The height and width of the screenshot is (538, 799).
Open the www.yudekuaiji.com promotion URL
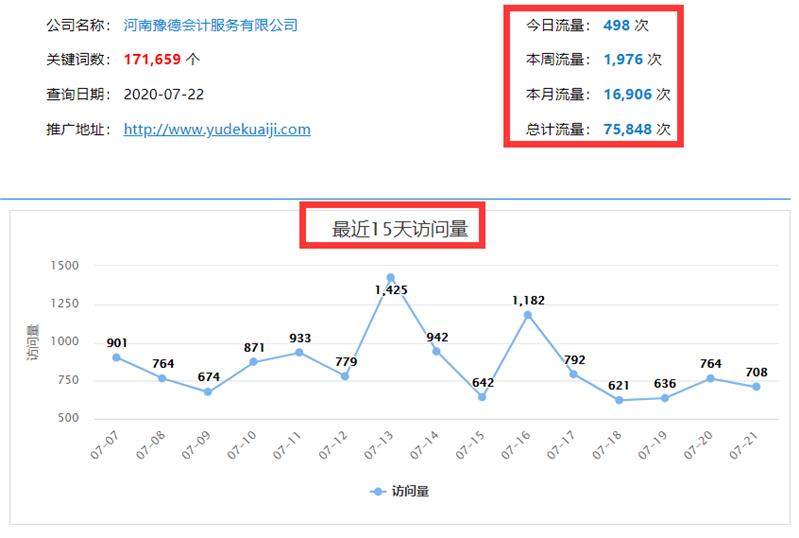pyautogui.click(x=217, y=129)
